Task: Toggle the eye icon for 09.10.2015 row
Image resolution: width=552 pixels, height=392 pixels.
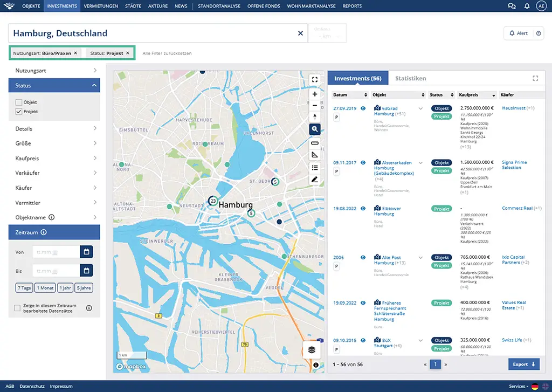Action: click(x=363, y=340)
